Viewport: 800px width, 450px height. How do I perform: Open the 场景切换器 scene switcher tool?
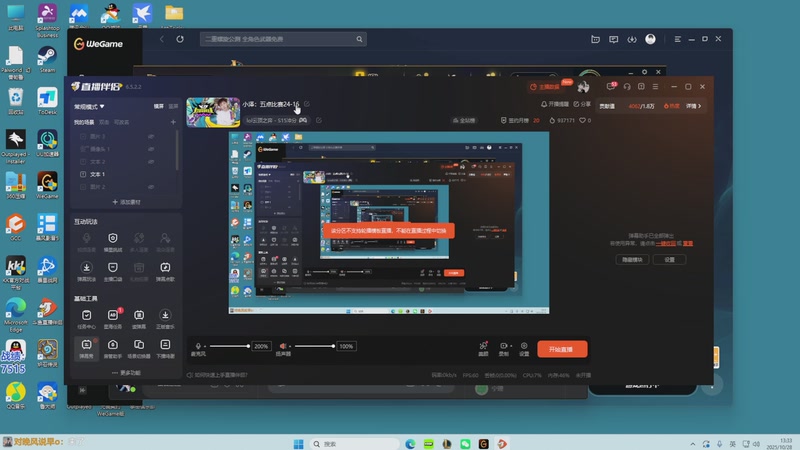coord(139,348)
